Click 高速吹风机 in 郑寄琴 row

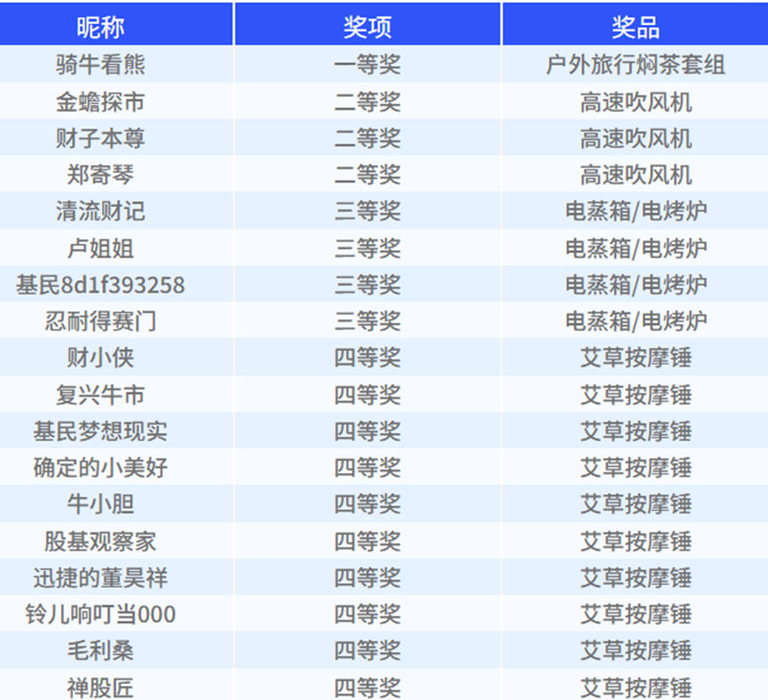[x=636, y=174]
